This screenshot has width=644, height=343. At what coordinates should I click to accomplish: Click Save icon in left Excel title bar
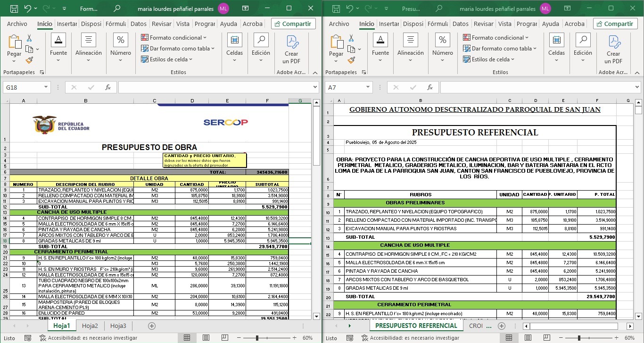[x=14, y=8]
